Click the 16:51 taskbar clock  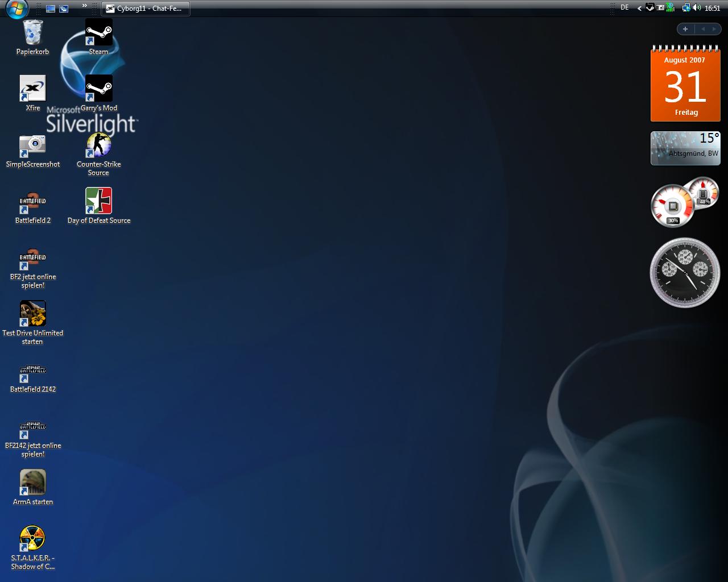pos(712,9)
